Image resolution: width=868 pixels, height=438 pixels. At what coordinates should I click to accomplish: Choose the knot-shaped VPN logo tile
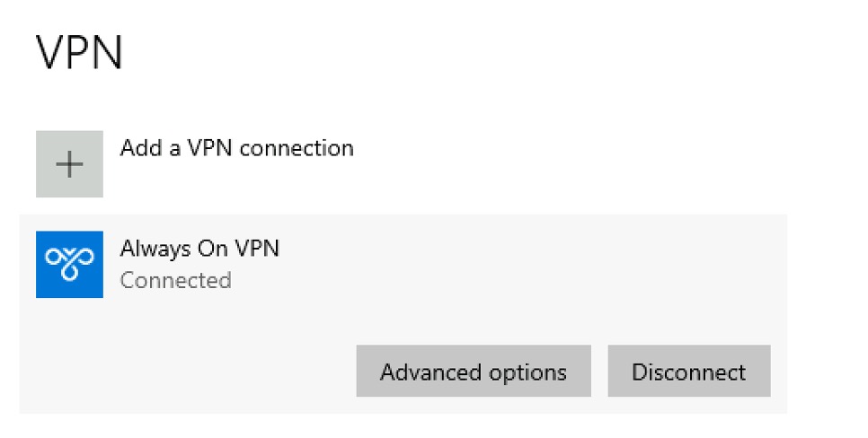pos(69,265)
